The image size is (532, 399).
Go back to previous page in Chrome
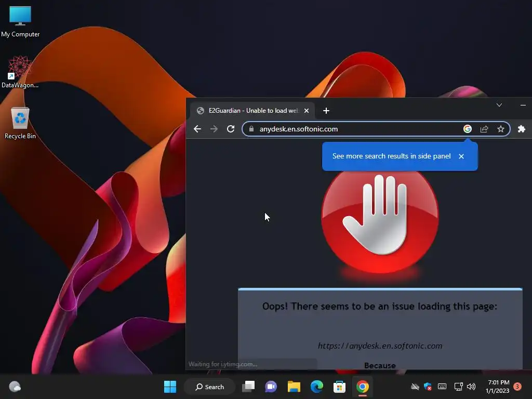click(x=197, y=129)
